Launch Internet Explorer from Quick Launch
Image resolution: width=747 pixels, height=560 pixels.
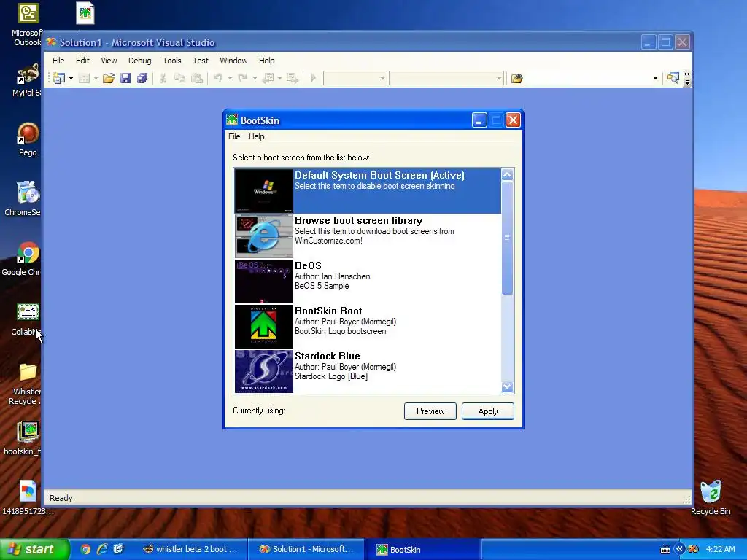tap(102, 549)
